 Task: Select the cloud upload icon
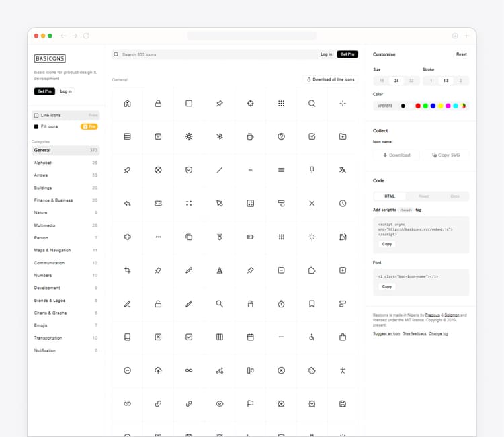[x=158, y=370]
